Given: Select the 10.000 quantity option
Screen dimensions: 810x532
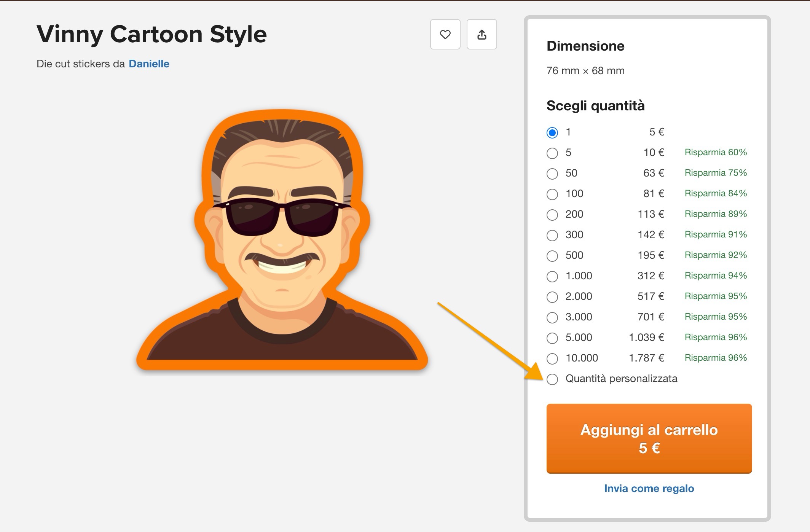Looking at the screenshot, I should (552, 359).
